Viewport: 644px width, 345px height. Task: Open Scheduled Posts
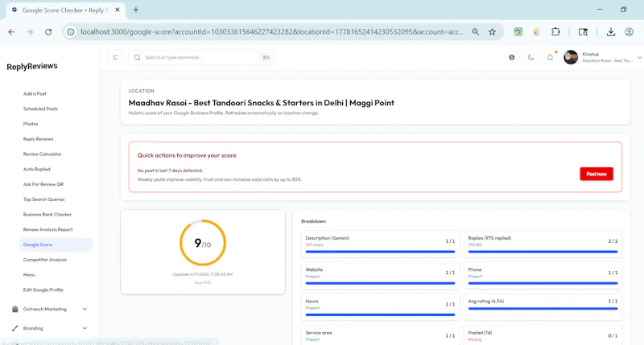[40, 109]
